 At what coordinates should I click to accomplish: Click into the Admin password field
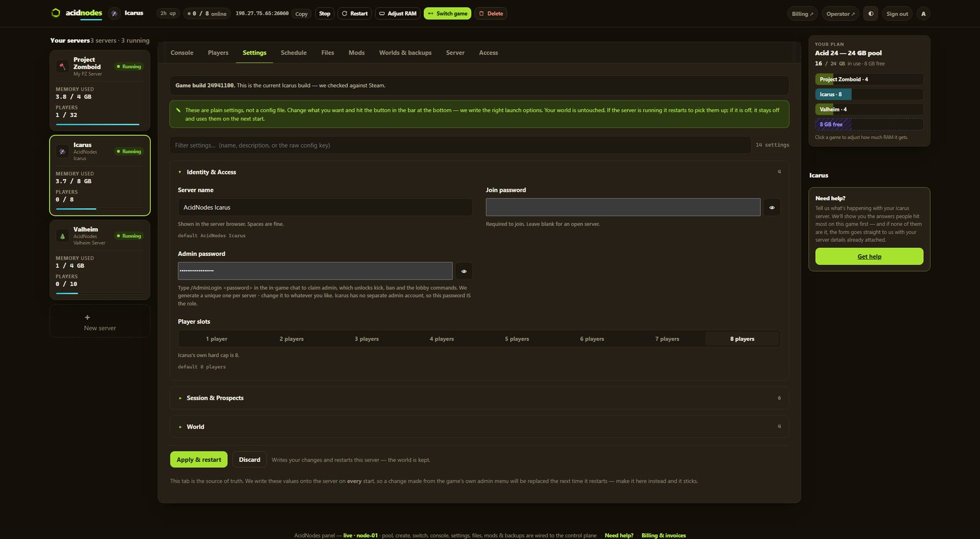coord(315,271)
